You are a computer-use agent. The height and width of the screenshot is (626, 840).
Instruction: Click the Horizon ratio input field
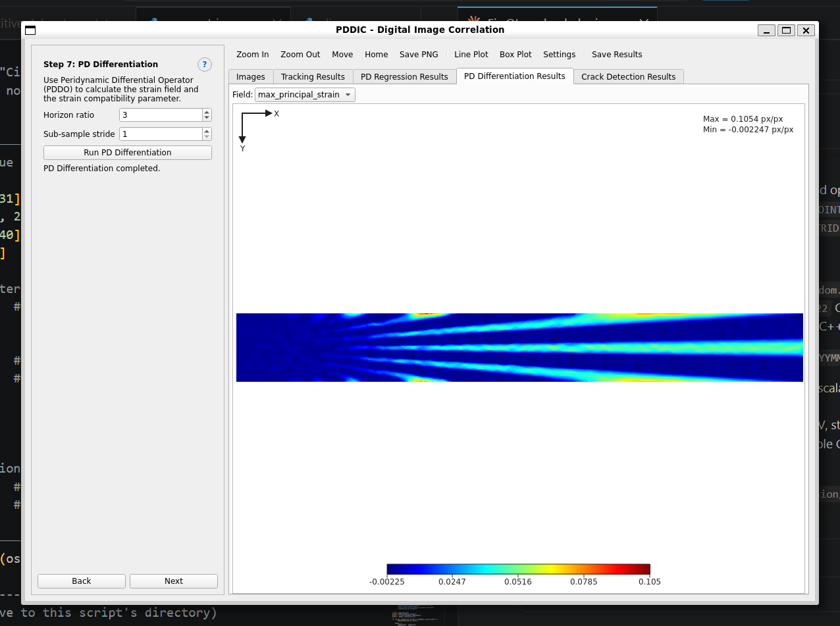pyautogui.click(x=161, y=115)
